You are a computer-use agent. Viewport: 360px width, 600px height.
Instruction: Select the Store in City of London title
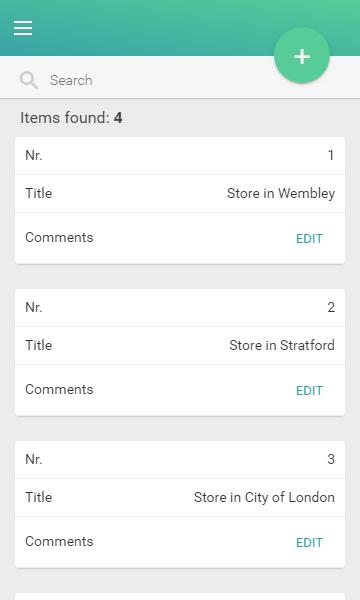(264, 497)
